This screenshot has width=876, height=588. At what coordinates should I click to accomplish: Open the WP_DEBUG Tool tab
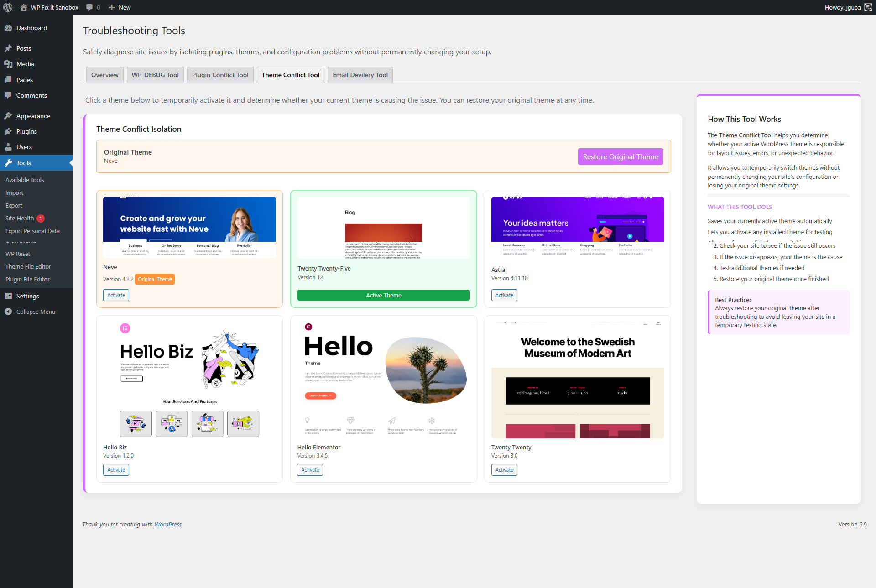click(155, 74)
